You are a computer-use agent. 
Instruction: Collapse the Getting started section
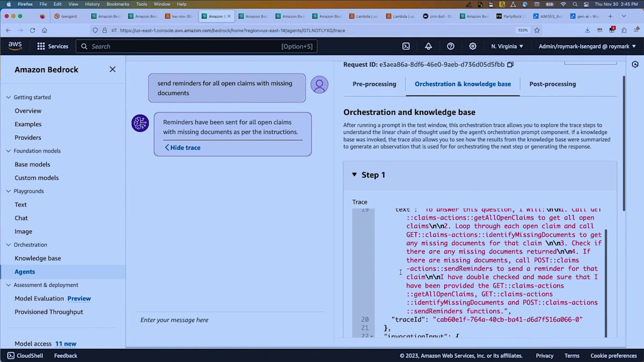point(8,97)
